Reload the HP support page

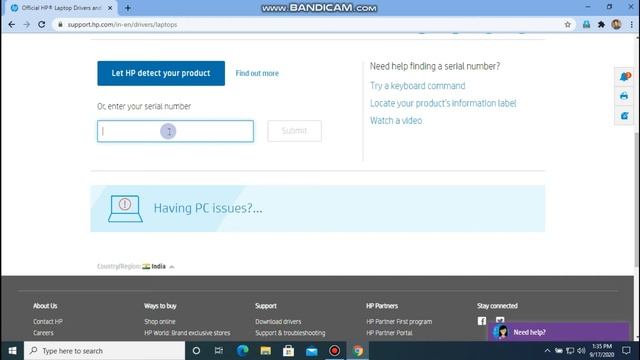click(42, 24)
